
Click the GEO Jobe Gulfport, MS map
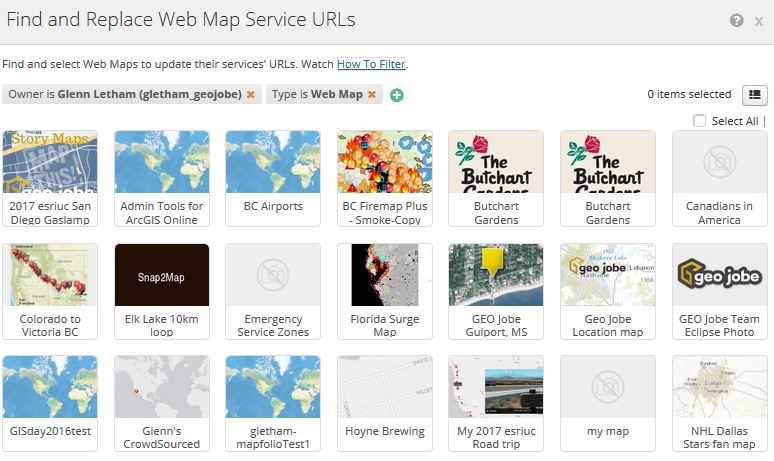[496, 290]
